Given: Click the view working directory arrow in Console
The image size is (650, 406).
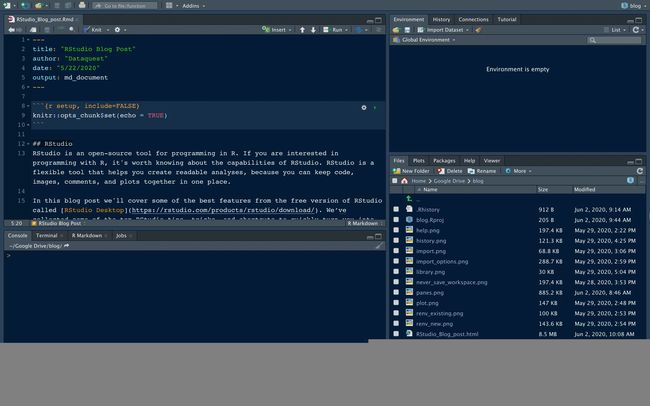Looking at the screenshot, I should pos(66,246).
